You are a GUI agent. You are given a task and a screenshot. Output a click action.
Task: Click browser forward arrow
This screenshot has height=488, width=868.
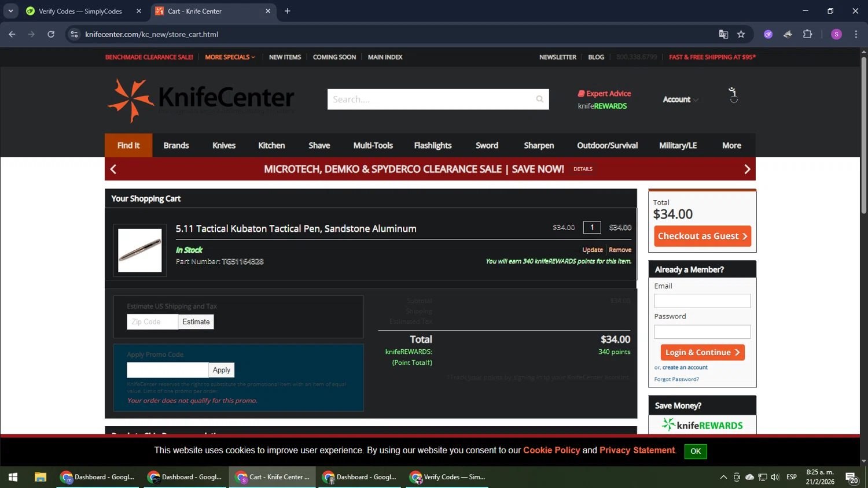coord(31,34)
